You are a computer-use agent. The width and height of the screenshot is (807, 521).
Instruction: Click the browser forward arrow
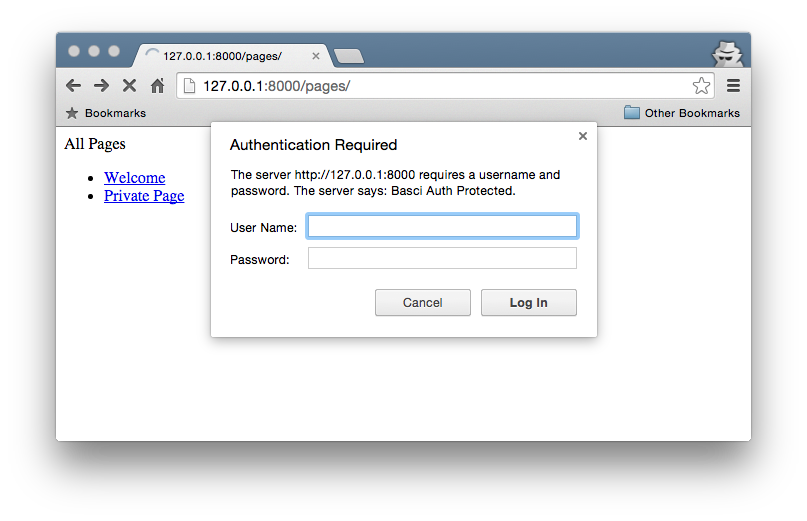coord(101,86)
